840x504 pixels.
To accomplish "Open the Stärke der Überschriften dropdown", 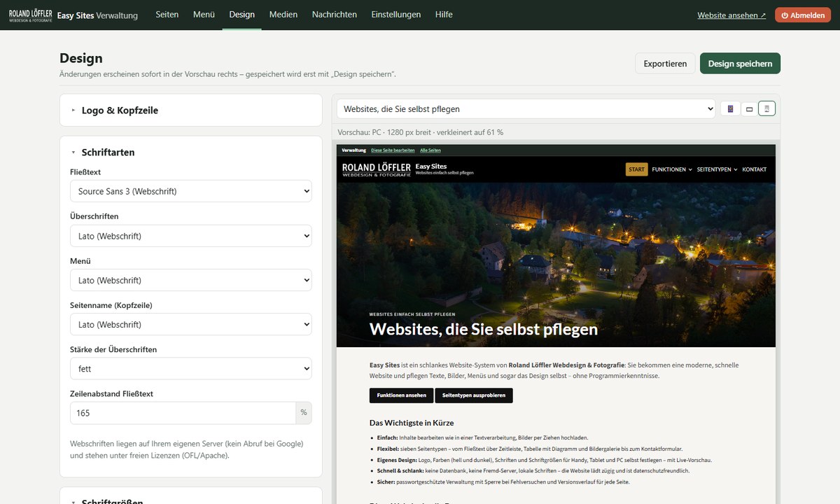I will [x=190, y=368].
